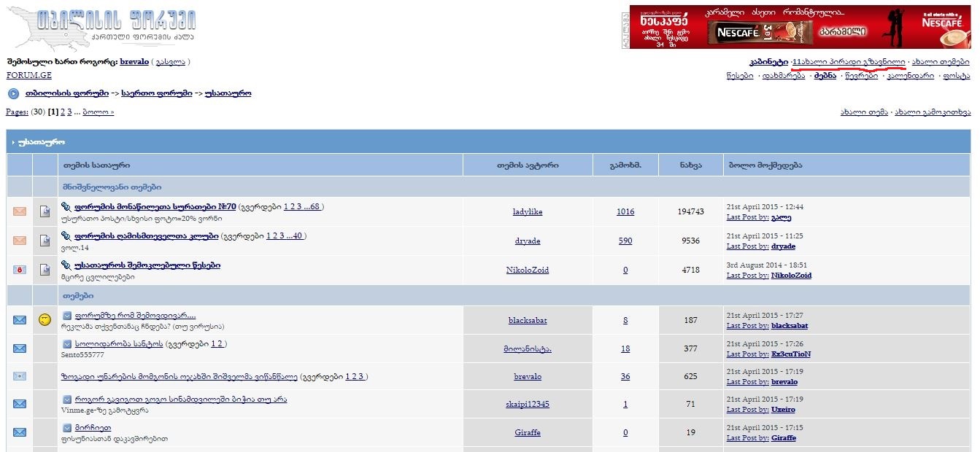Jump to newest post icon for ფორუმზე რომ შემოვდივარ

click(66, 316)
